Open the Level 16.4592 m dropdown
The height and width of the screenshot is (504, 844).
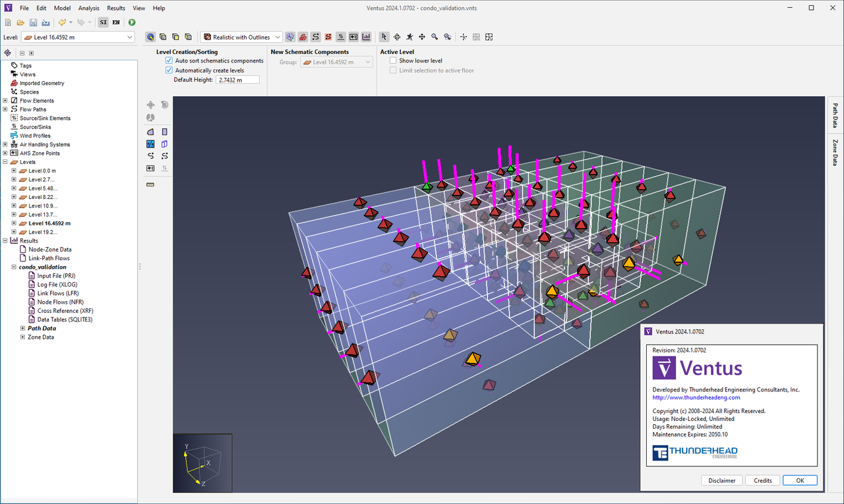click(x=78, y=38)
